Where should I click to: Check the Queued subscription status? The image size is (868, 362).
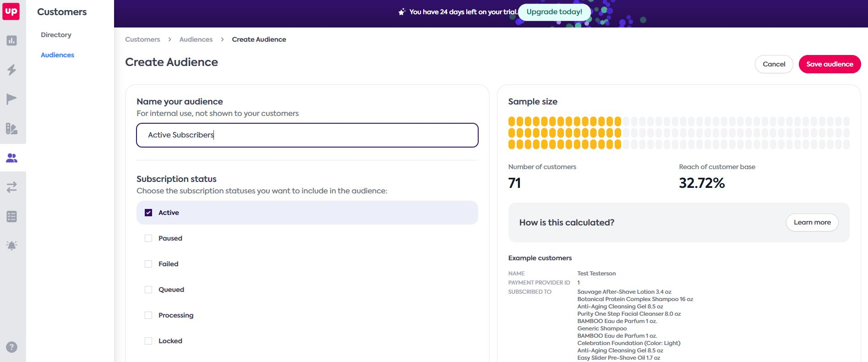pos(148,290)
